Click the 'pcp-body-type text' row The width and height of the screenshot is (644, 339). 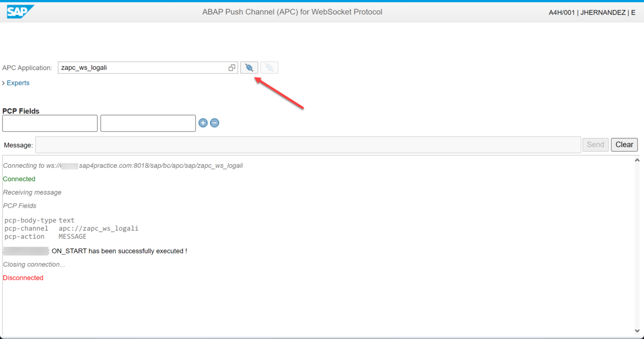coord(40,220)
